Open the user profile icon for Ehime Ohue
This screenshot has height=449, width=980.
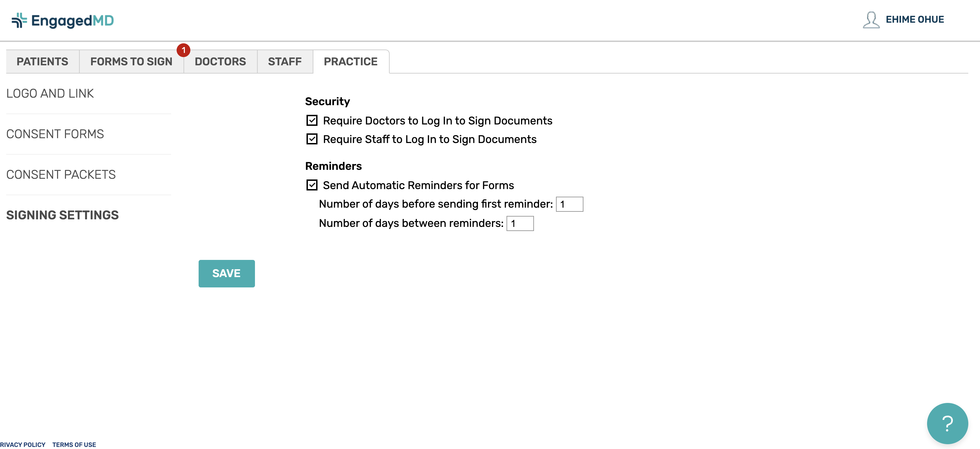(871, 21)
